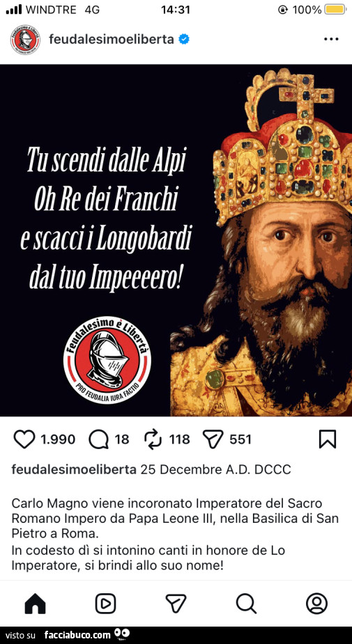Screen dimensions: 352x644
Task: View the 18 comments count
Action: click(x=122, y=440)
